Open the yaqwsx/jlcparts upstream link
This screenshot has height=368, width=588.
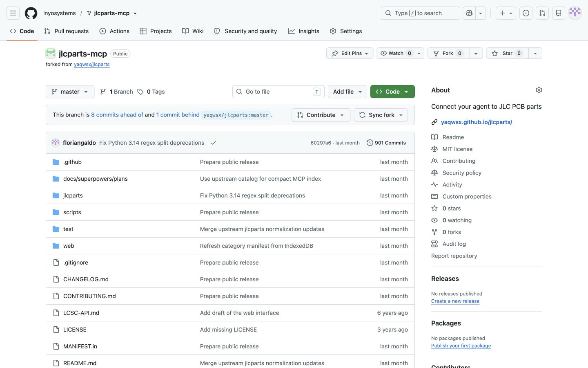92,64
